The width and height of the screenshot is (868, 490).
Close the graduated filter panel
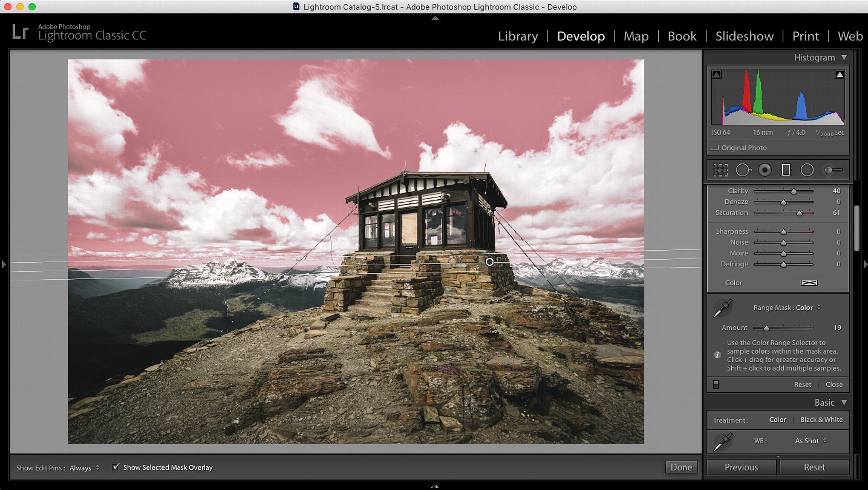(x=834, y=384)
